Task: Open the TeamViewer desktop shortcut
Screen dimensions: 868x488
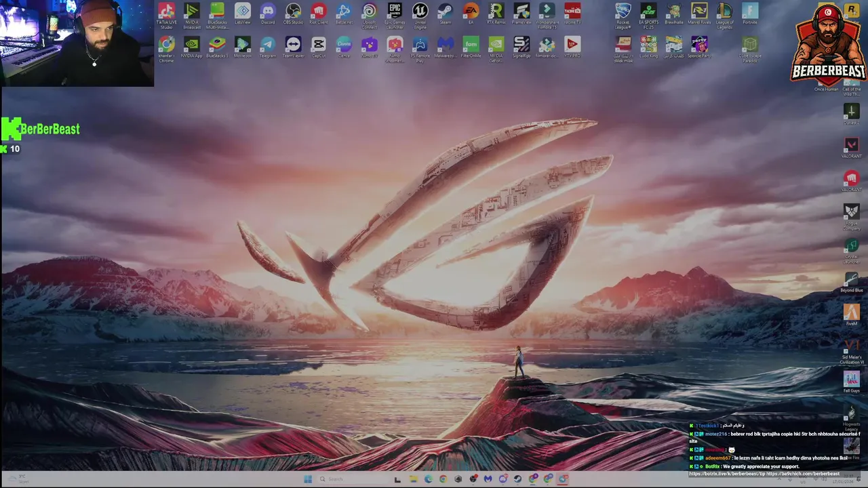Action: click(293, 47)
